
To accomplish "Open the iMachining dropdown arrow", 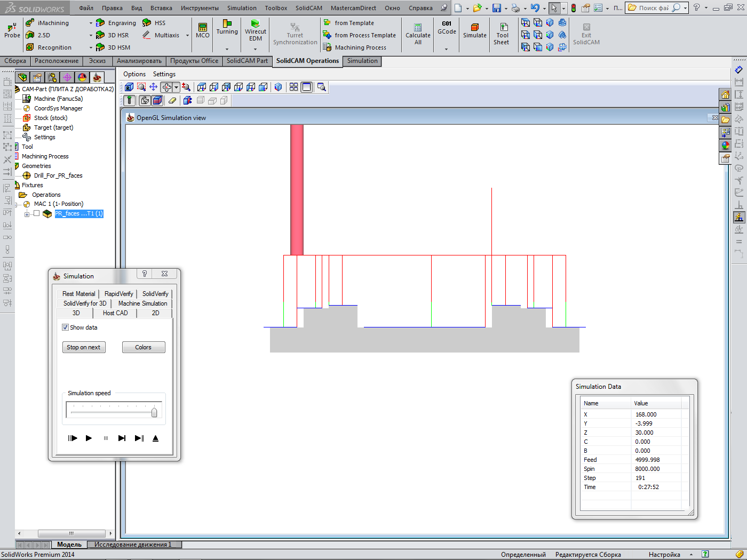I will tap(91, 23).
